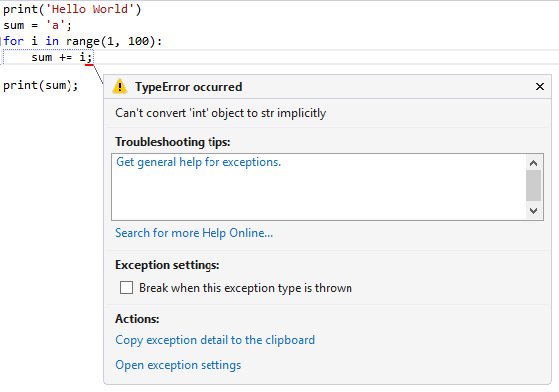This screenshot has height=392, width=559.
Task: Click the print(sum); code line
Action: (41, 86)
